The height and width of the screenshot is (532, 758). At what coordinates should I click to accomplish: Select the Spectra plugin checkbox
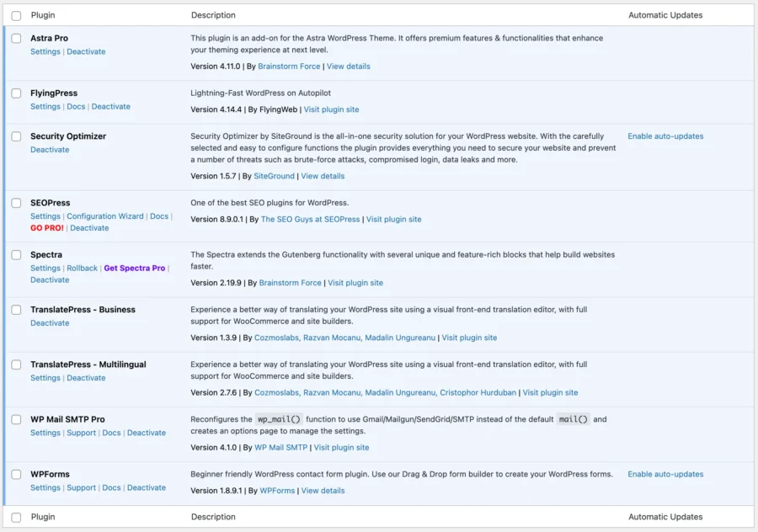click(x=16, y=255)
